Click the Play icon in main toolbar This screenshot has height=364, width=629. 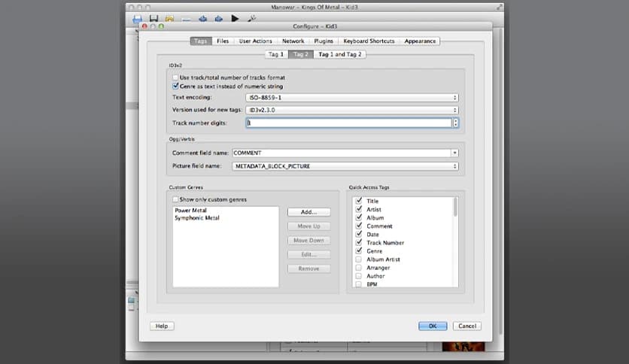click(235, 19)
